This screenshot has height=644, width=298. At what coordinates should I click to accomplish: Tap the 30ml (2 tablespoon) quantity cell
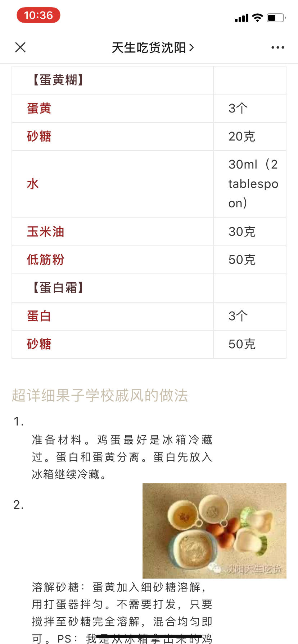250,184
